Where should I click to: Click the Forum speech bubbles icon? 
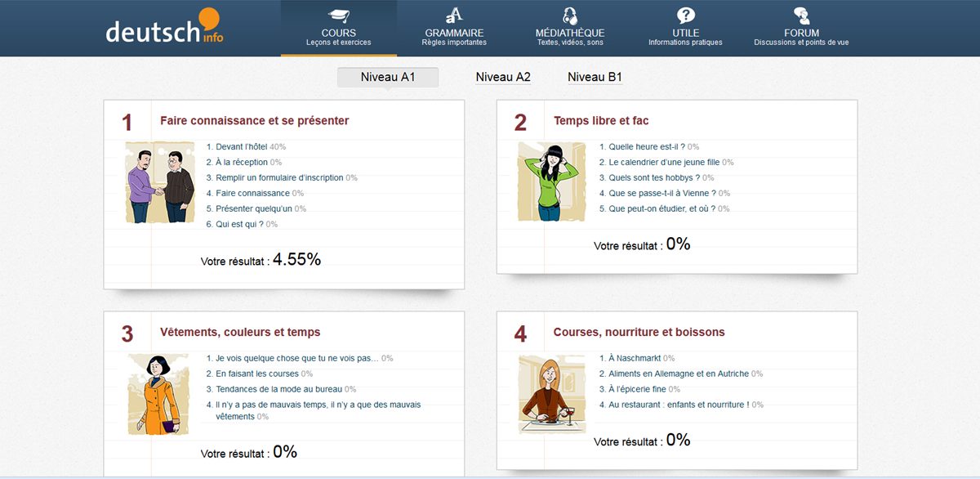[x=801, y=16]
